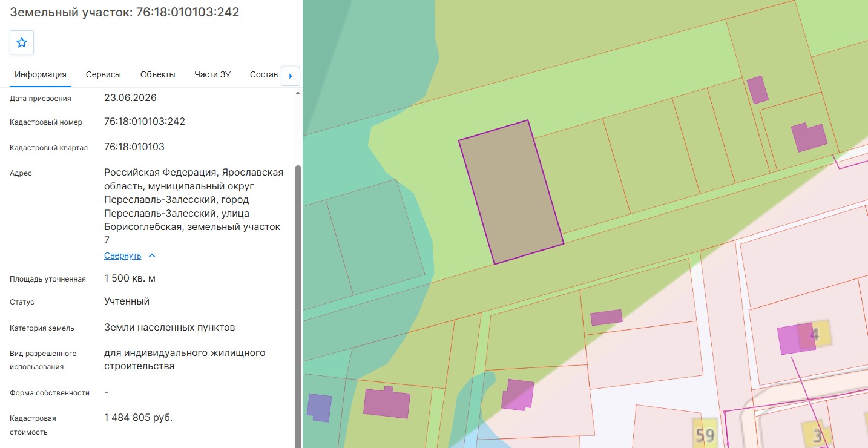Select the Кадастровый номер row value 76:18:010103:242
868x448 pixels.
tap(145, 122)
